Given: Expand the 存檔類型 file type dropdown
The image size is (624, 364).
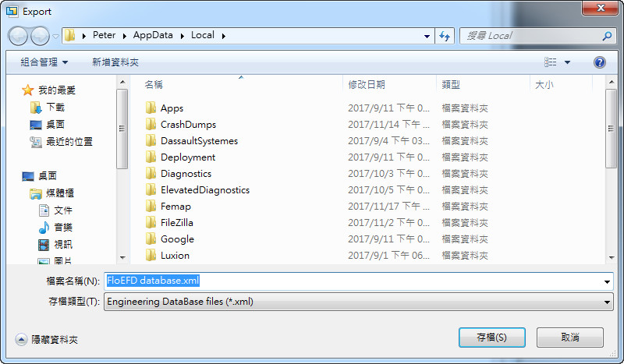Looking at the screenshot, I should pos(607,302).
